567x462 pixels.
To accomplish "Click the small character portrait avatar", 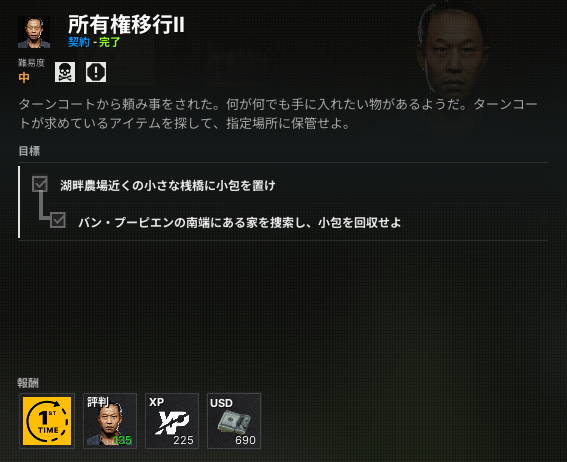I will pos(34,32).
